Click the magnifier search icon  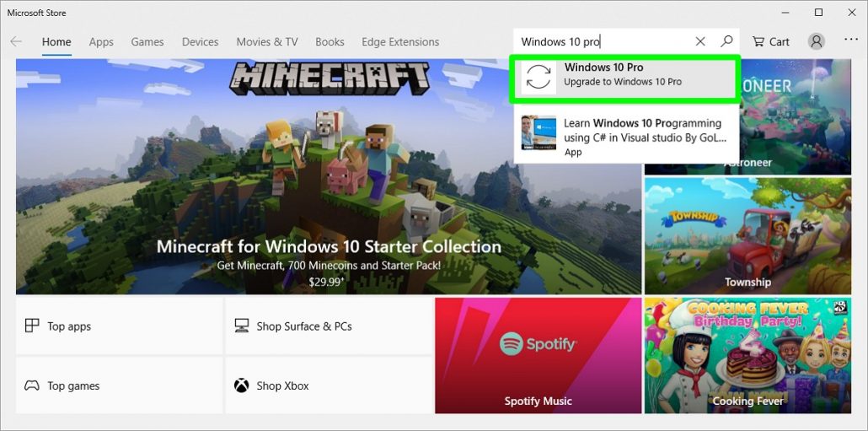[726, 41]
